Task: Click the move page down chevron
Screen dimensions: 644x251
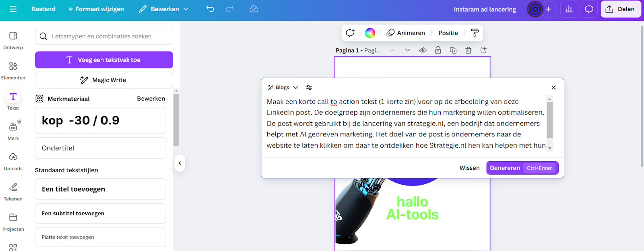Action: 408,50
